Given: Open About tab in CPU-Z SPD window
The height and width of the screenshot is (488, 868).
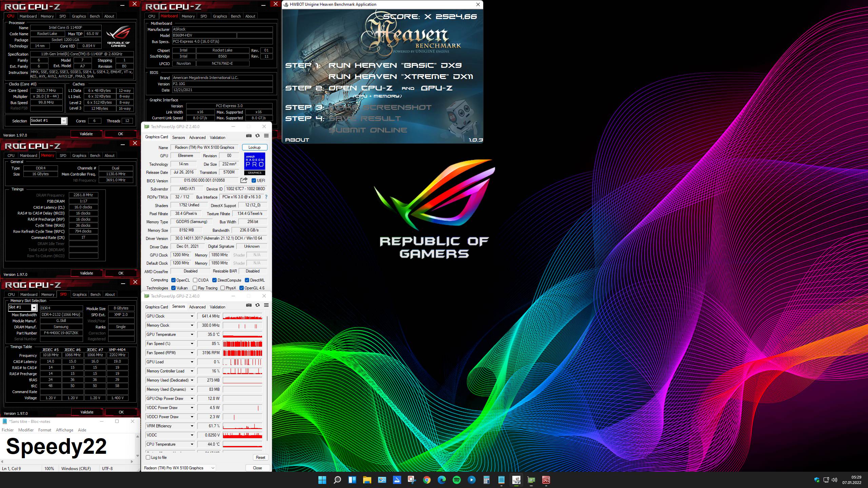Looking at the screenshot, I should point(110,294).
